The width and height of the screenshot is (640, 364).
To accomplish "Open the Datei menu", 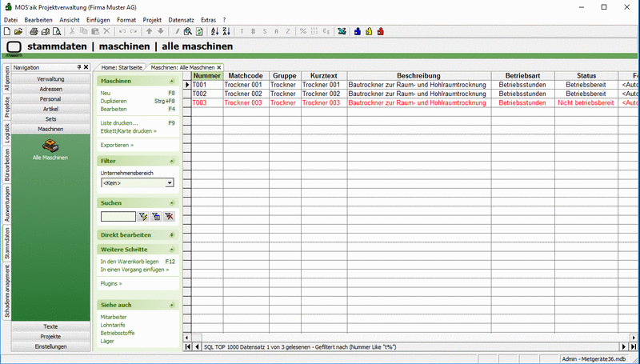I will [x=10, y=19].
